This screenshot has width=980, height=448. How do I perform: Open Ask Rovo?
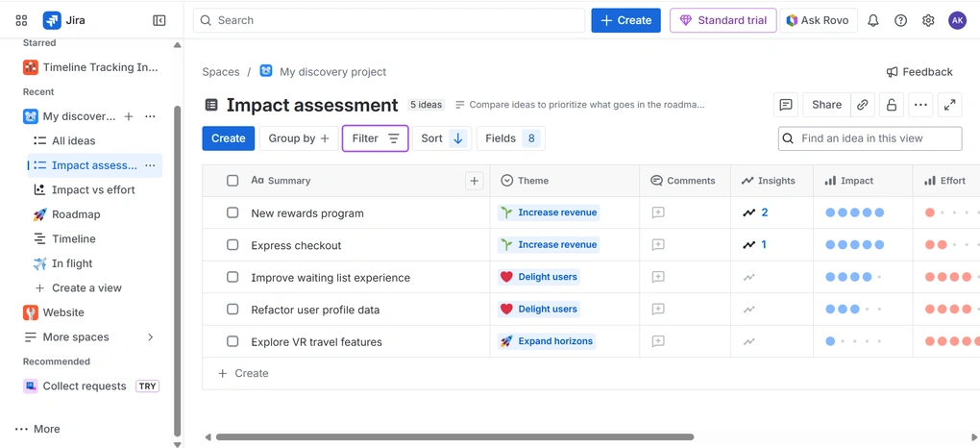(x=819, y=20)
